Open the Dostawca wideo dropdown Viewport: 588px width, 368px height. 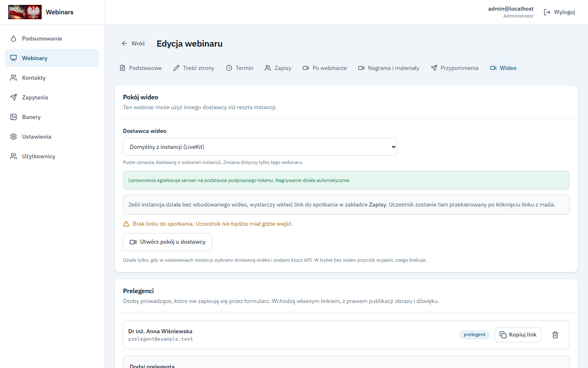pos(260,147)
